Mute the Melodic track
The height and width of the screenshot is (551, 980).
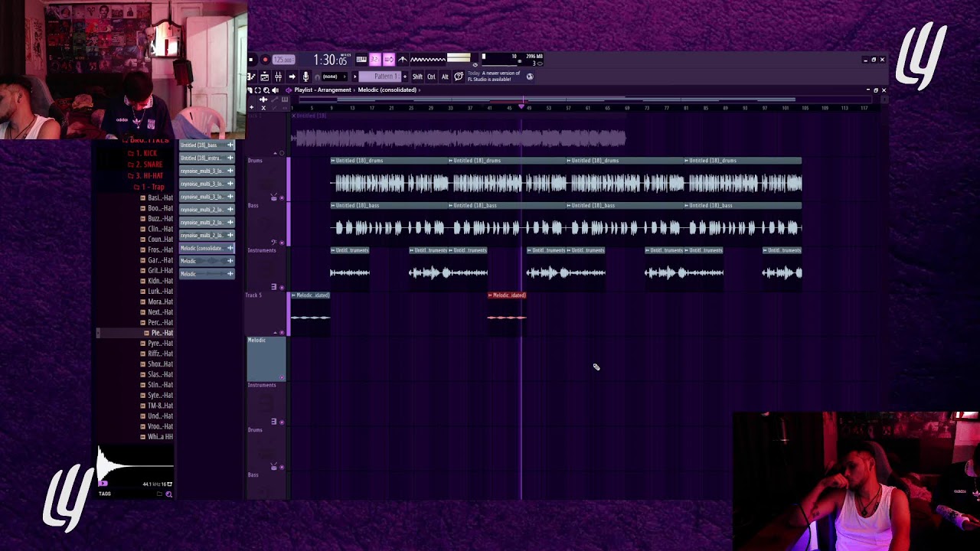[282, 377]
